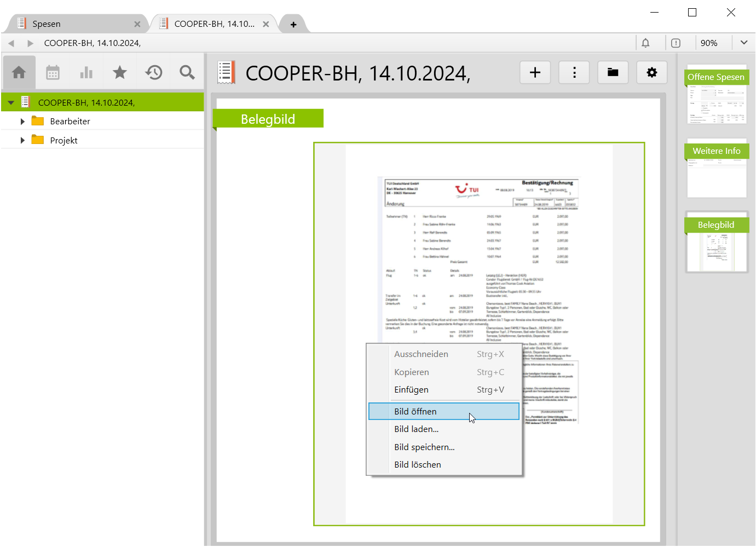Open the three-dot more options menu
Screen dimensions: 756x547
(574, 72)
